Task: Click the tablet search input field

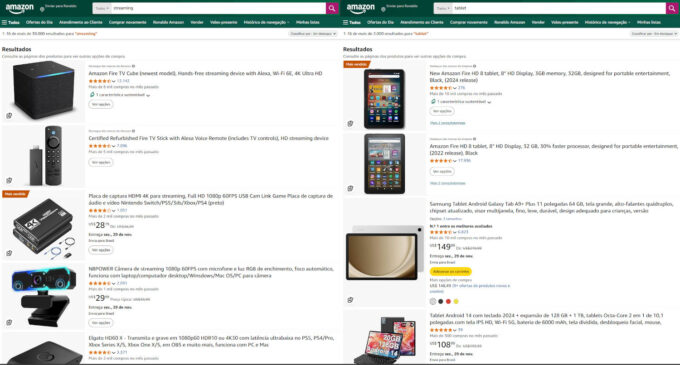Action: click(559, 8)
